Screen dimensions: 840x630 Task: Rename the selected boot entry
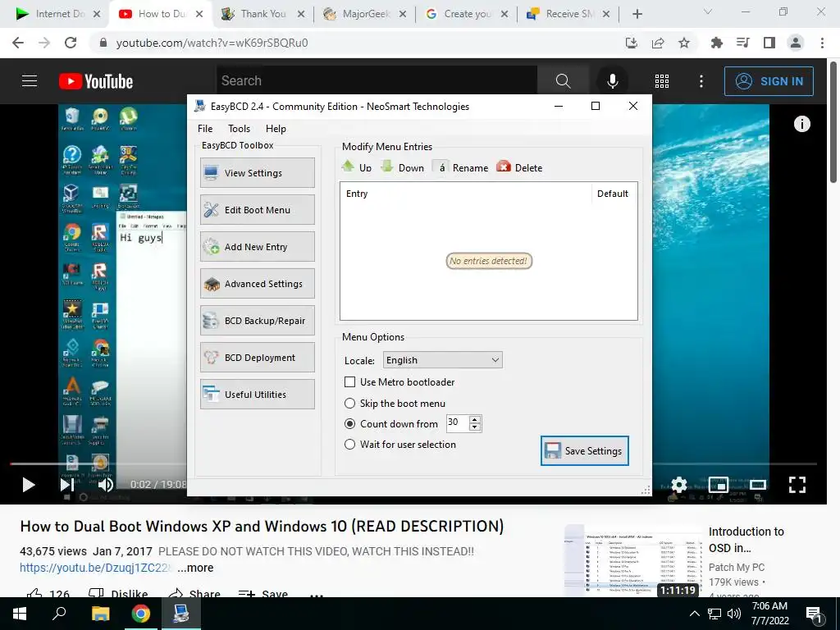click(461, 167)
